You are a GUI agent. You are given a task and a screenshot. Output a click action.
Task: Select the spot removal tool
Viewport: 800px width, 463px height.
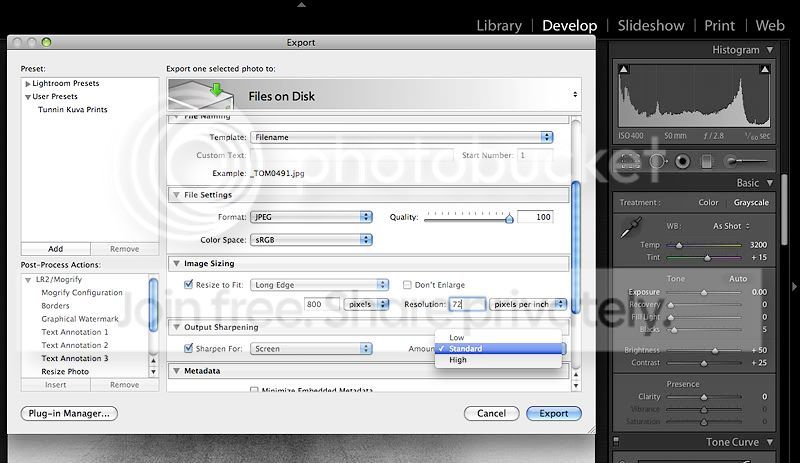pyautogui.click(x=657, y=160)
